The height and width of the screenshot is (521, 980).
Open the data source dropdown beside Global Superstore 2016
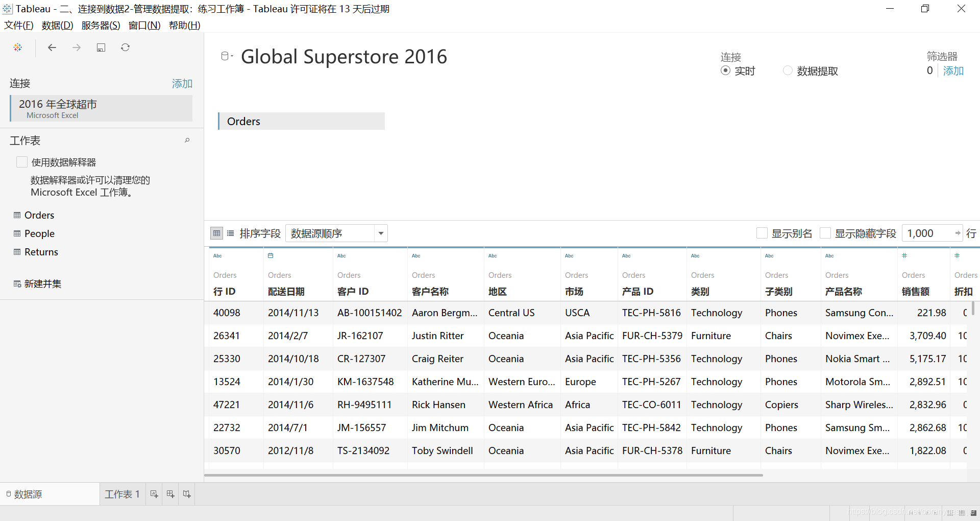tap(227, 56)
